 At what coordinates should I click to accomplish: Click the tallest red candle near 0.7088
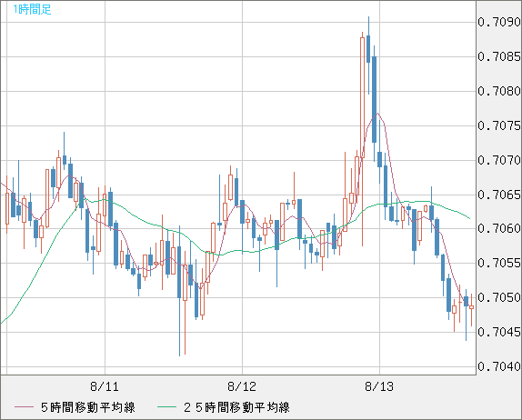point(362,97)
